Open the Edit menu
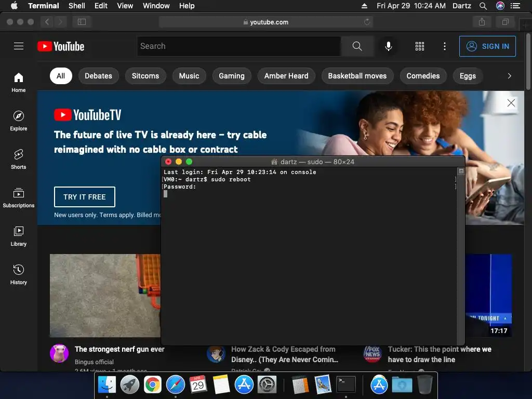Screen dimensions: 532x399 (101, 6)
